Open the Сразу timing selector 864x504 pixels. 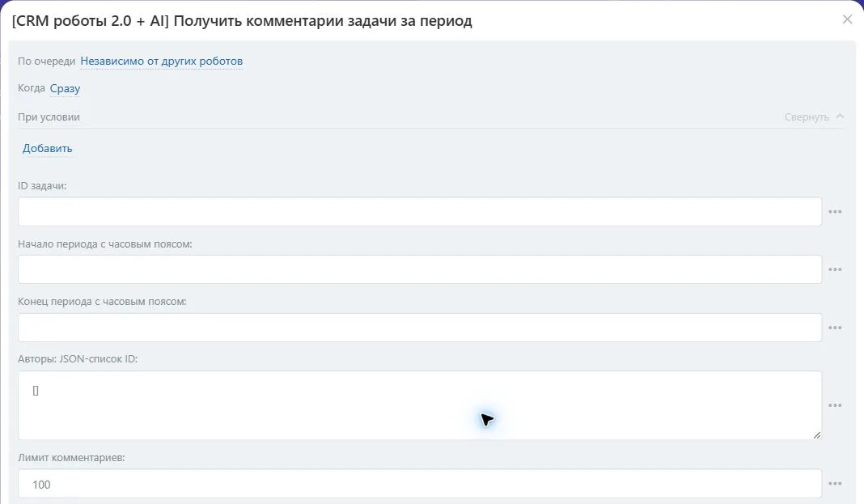click(65, 89)
